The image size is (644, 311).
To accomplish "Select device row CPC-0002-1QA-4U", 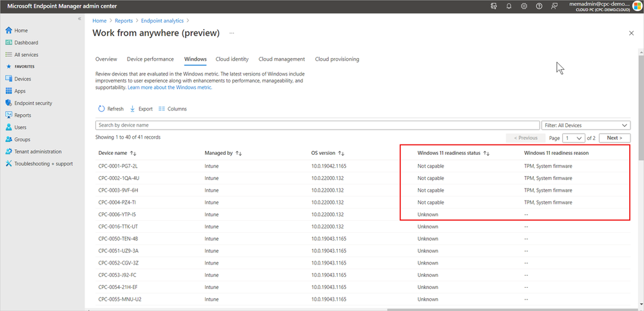I will pos(363,178).
